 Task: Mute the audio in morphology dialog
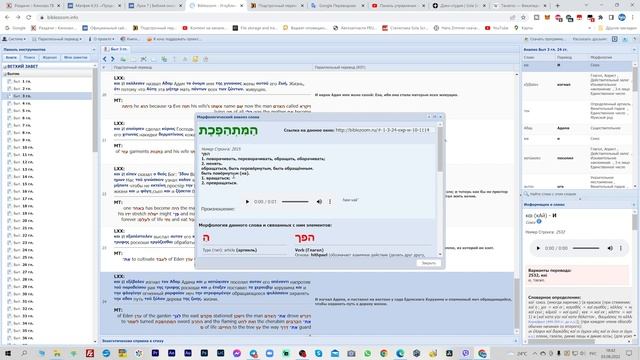click(x=319, y=202)
